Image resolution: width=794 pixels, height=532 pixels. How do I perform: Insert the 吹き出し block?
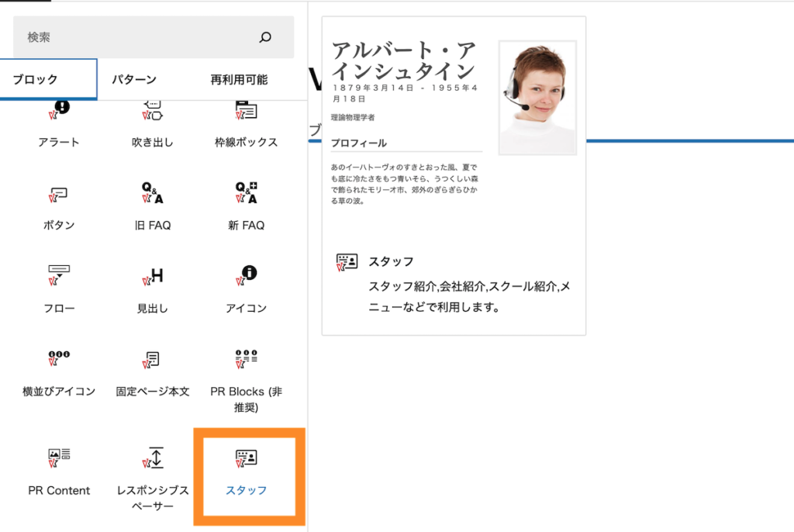tap(152, 124)
